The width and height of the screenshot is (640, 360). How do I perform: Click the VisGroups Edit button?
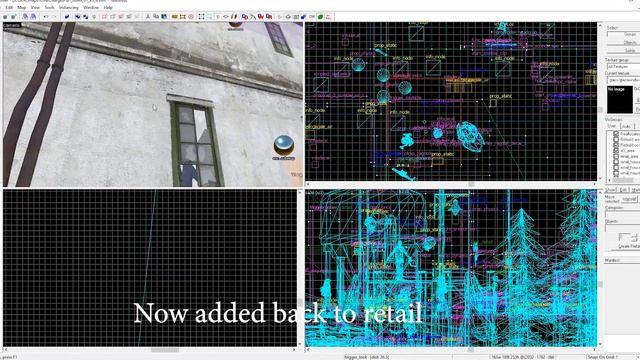point(624,190)
